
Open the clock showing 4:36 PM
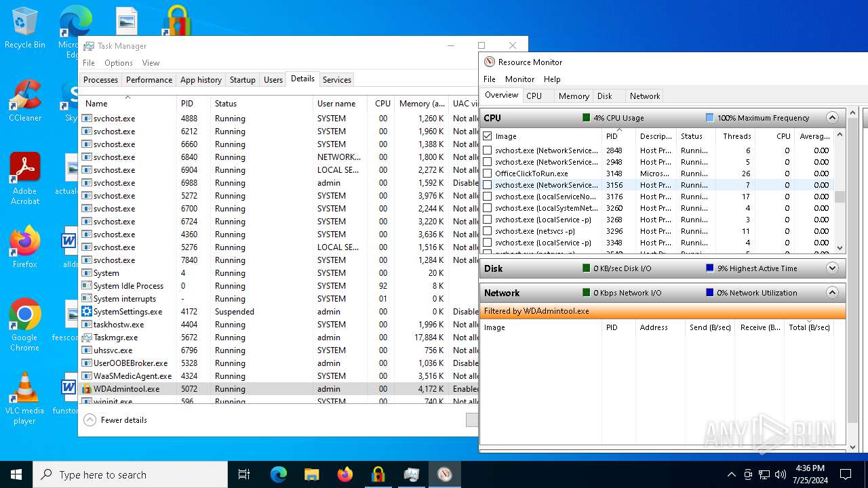[x=810, y=474]
